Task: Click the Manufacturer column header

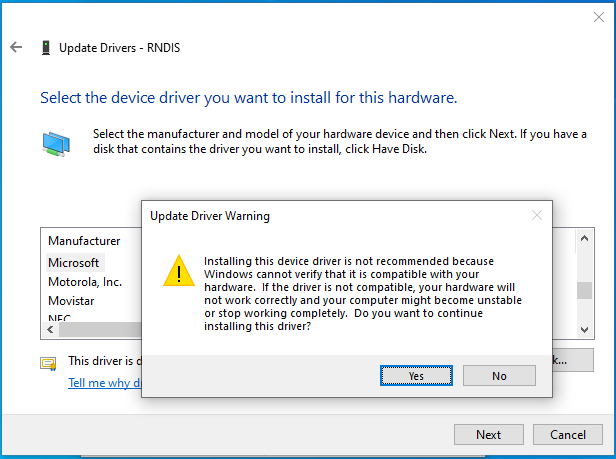Action: click(84, 241)
